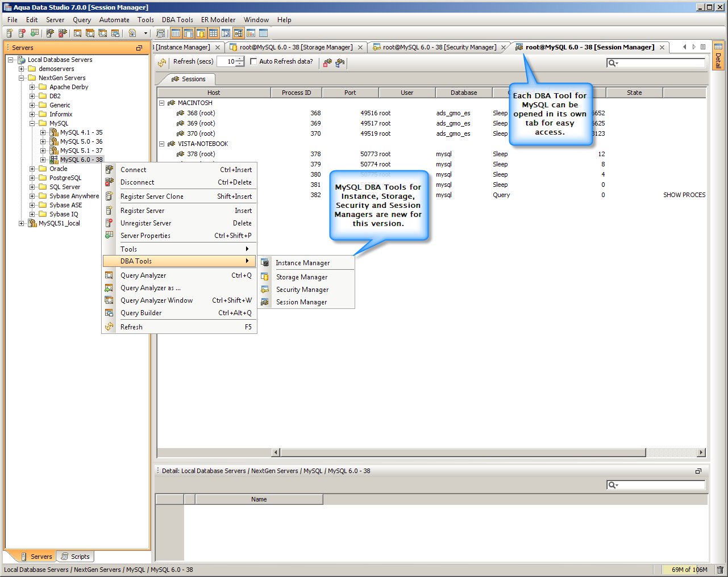
Task: Click the Unregister Server icon in the main toolbar
Action: point(22,33)
